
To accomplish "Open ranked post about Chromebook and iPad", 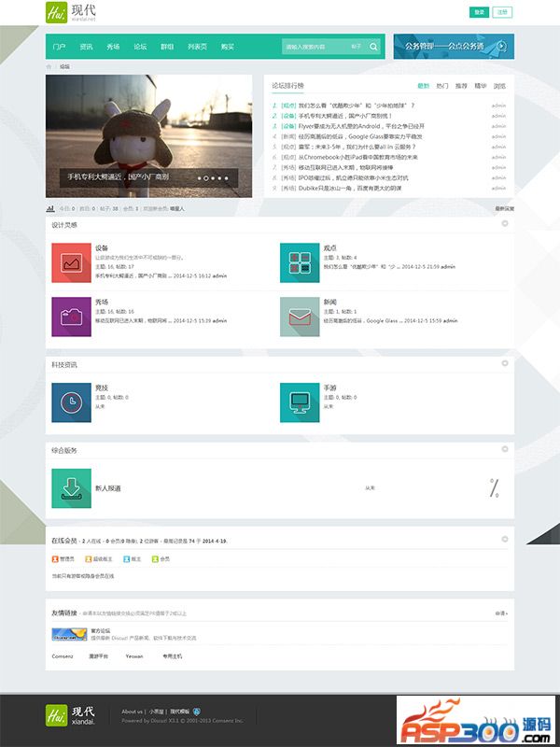I will [x=358, y=157].
